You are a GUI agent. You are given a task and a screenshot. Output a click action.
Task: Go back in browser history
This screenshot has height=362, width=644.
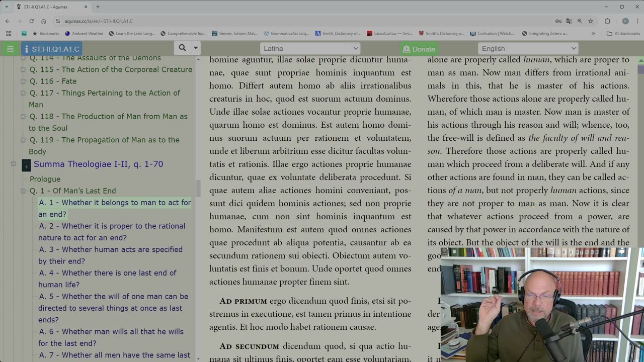(x=7, y=21)
